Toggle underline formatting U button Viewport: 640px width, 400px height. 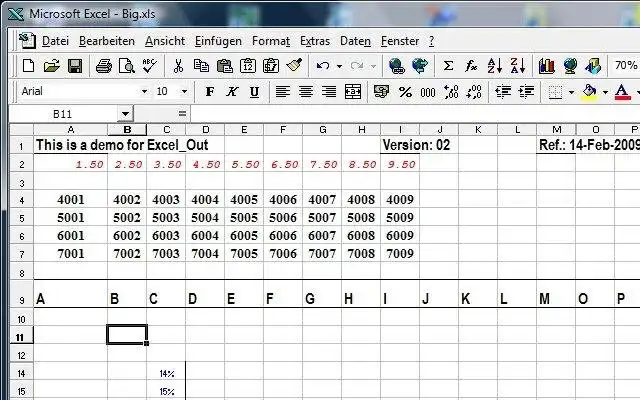254,92
